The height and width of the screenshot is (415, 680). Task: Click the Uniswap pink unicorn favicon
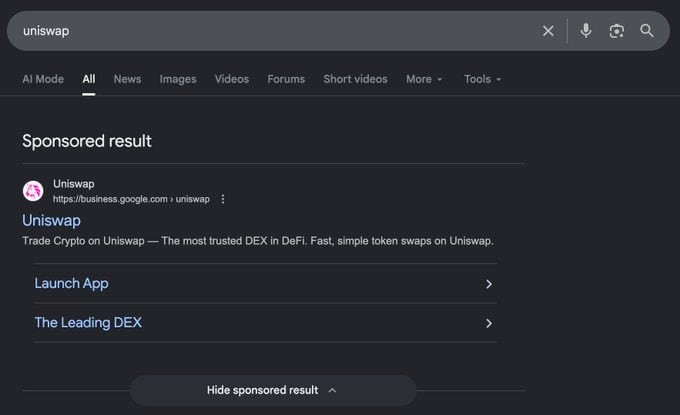point(33,191)
